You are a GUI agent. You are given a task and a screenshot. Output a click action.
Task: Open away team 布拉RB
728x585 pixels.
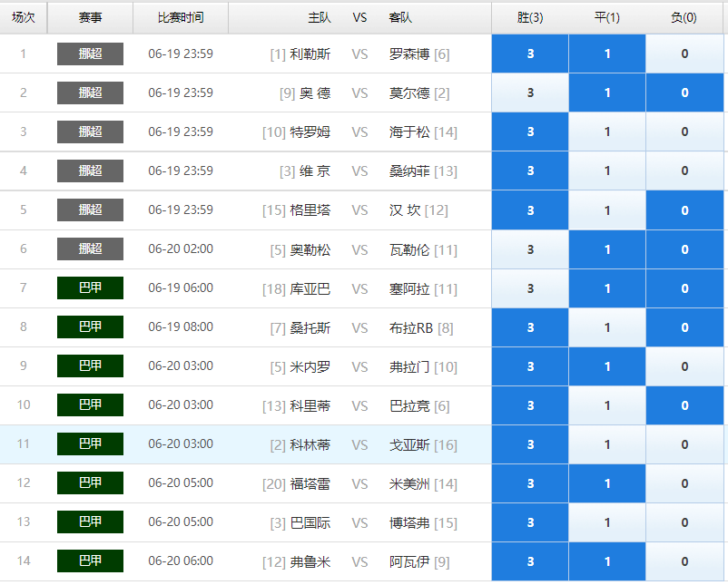[411, 328]
